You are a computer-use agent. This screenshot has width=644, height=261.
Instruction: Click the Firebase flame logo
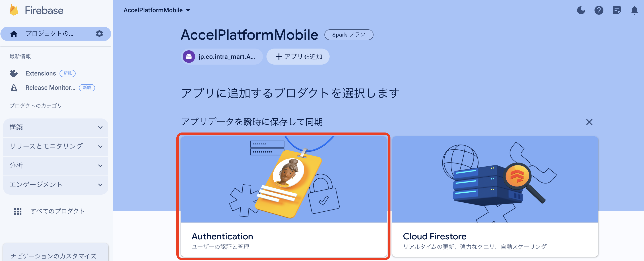pyautogui.click(x=14, y=10)
